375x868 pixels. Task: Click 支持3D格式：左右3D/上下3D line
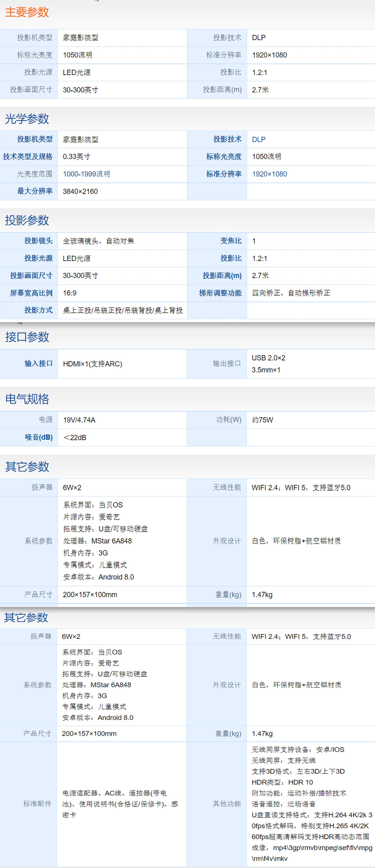pos(298,772)
